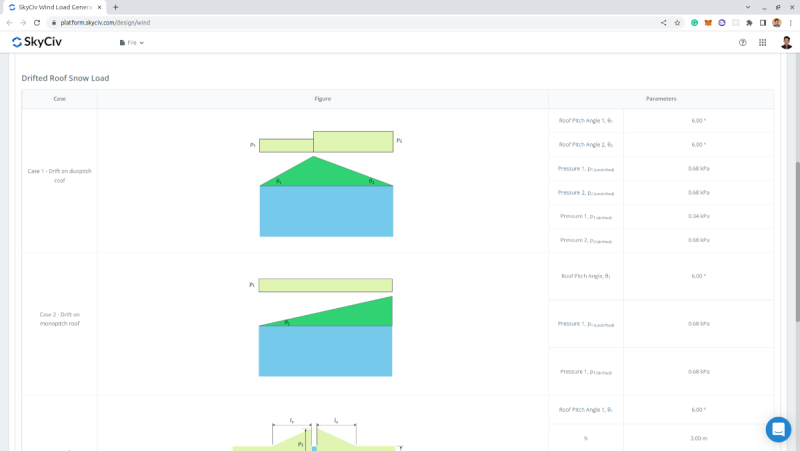
Task: Open the File dropdown menu
Action: [132, 43]
